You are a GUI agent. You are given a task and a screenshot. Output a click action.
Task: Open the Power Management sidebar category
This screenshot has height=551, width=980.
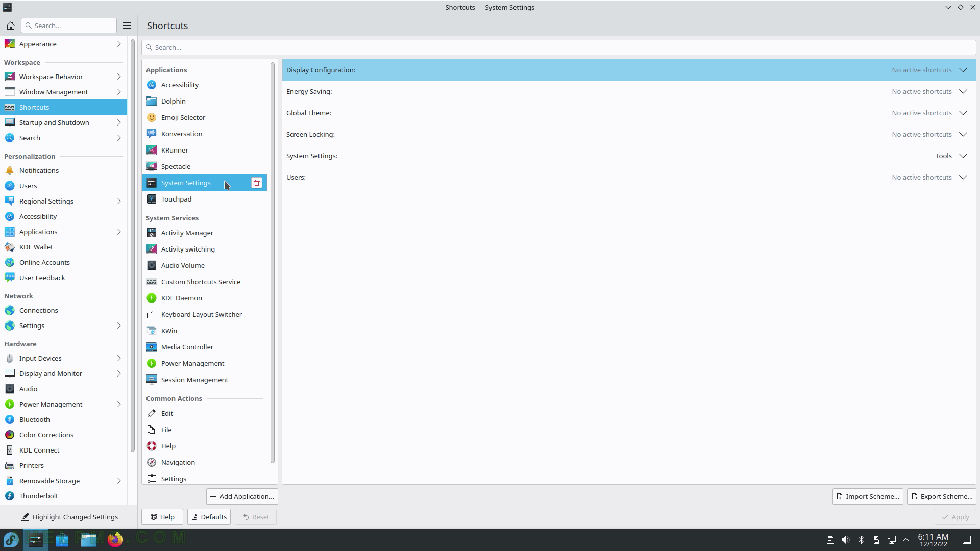63,404
